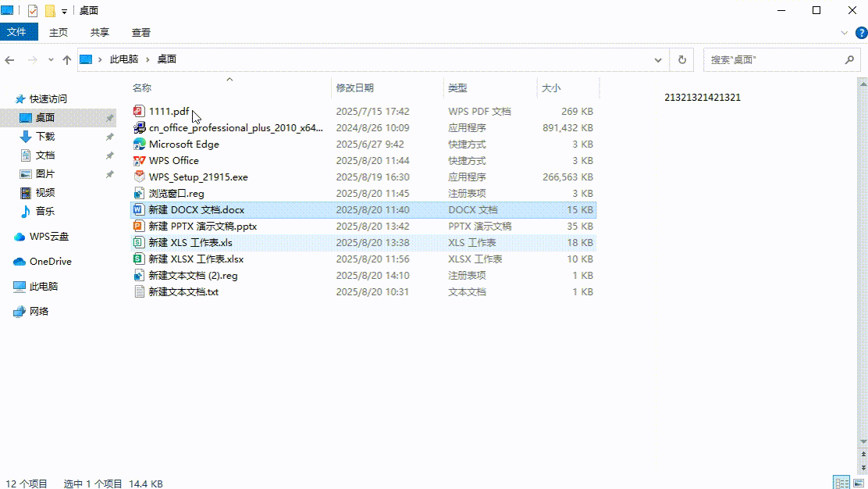This screenshot has height=489, width=868.
Task: Select 桌面 in navigation pane
Action: pyautogui.click(x=44, y=117)
